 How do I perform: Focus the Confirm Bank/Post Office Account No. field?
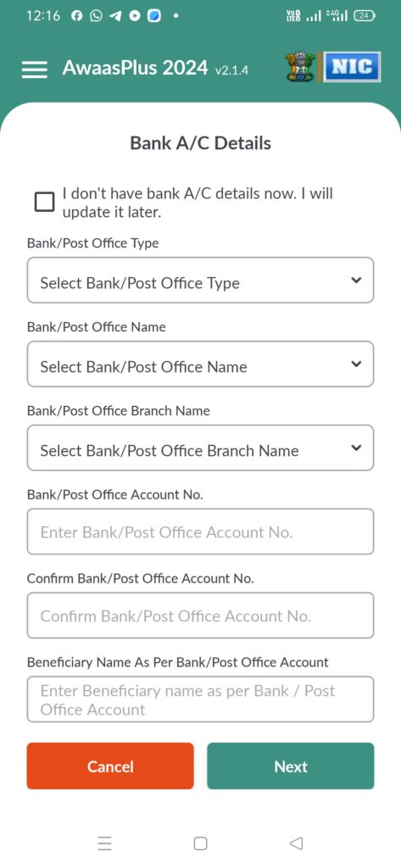(200, 615)
